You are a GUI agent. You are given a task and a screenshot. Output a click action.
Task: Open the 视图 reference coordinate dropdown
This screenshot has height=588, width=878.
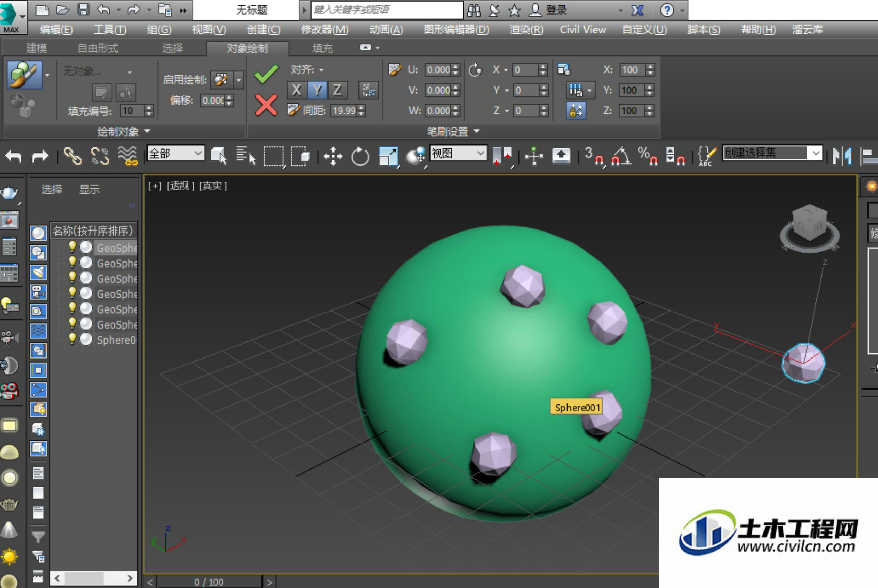(459, 153)
